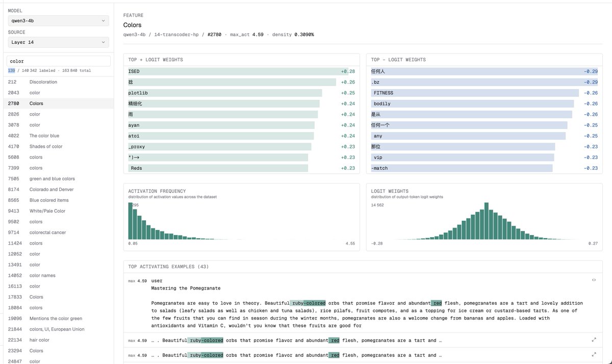Select feature 16113 color

58,286
